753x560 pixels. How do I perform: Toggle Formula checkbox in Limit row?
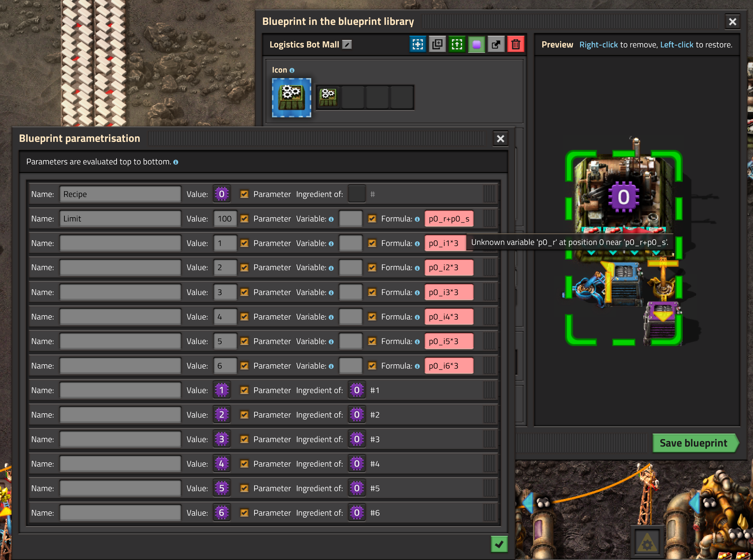coord(372,219)
